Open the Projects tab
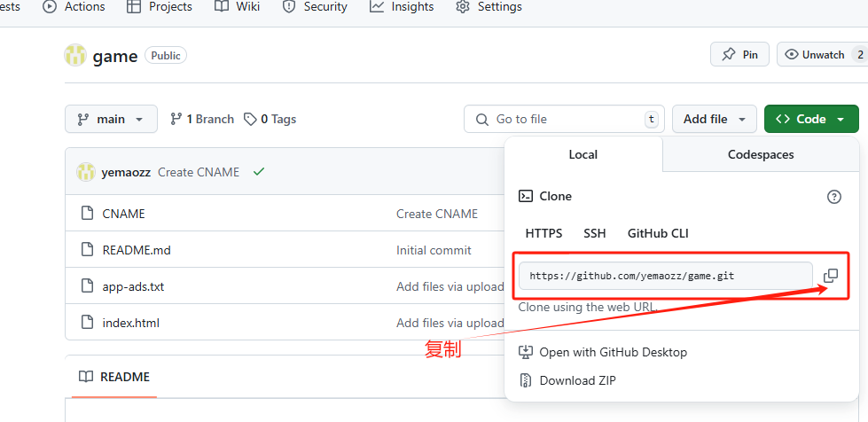Image resolution: width=868 pixels, height=422 pixels. (x=160, y=6)
